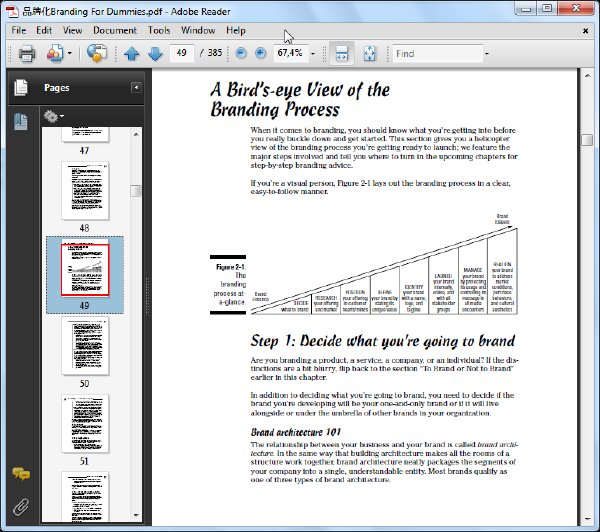Open the Find options dropdown arrow
Viewport: 600px width, 532px height.
coord(487,54)
